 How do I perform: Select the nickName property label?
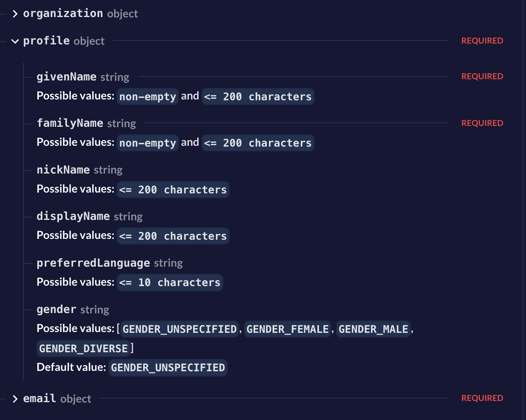[63, 170]
